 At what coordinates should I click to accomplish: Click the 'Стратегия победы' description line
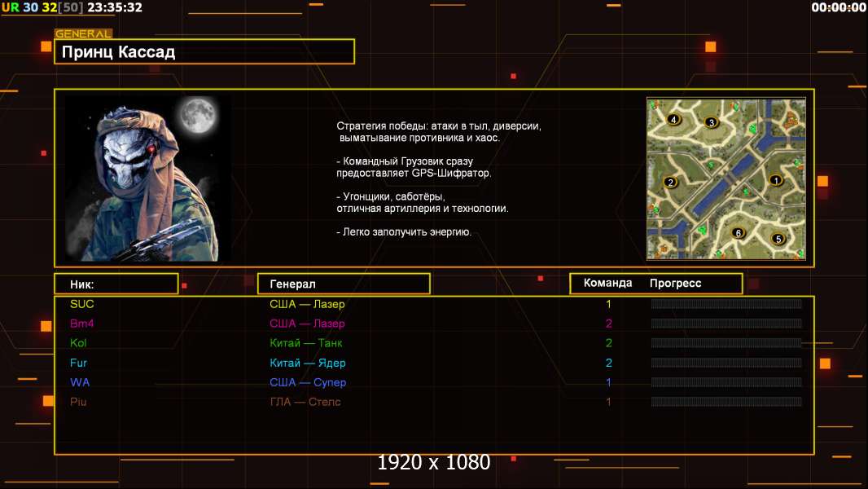(439, 126)
